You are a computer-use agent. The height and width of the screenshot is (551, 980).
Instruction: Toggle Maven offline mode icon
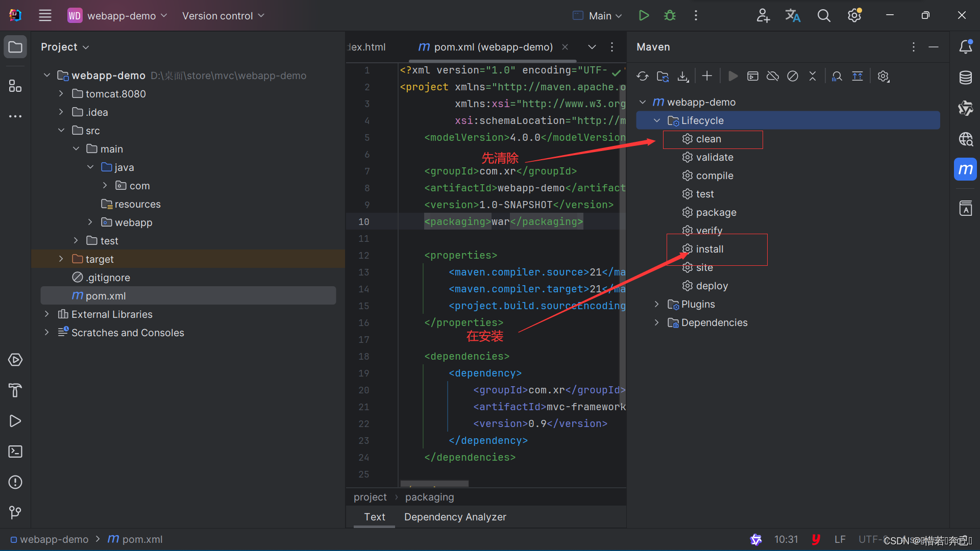pos(773,77)
